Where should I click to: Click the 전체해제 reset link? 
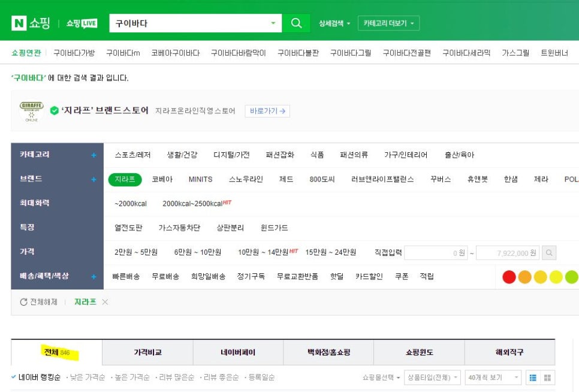pos(44,302)
